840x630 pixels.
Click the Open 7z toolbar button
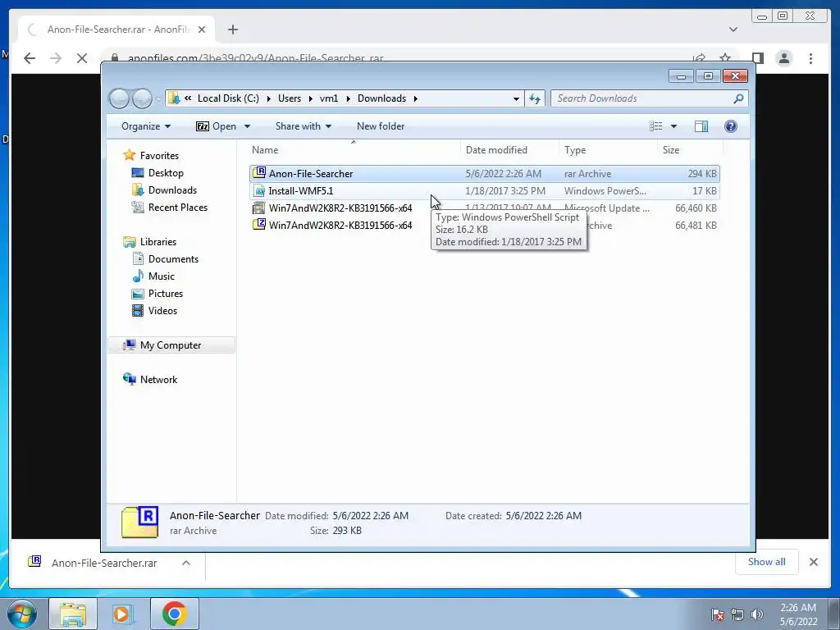[217, 126]
